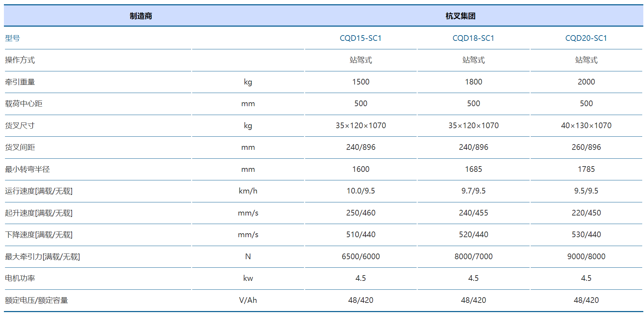Screen dimensions: 644x316
Task: Click the CQD15-SC1 model link
Action: [361, 38]
